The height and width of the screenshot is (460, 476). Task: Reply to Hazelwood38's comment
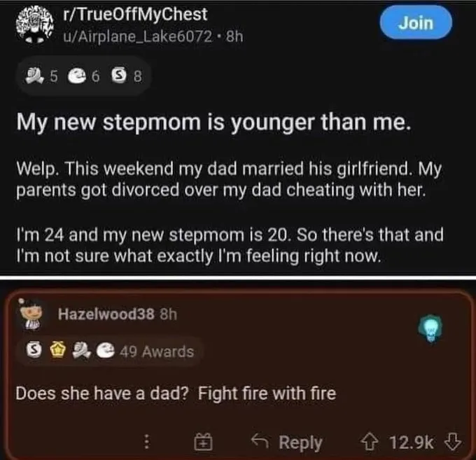(287, 442)
